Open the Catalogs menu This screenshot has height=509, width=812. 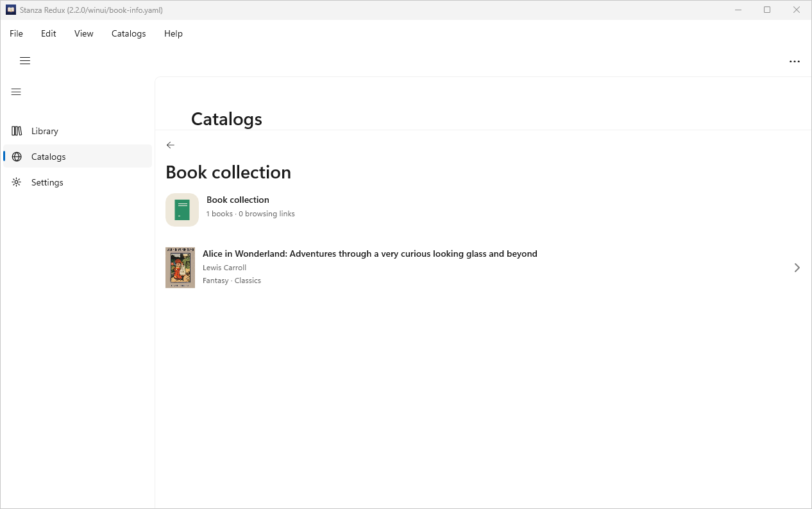[129, 33]
